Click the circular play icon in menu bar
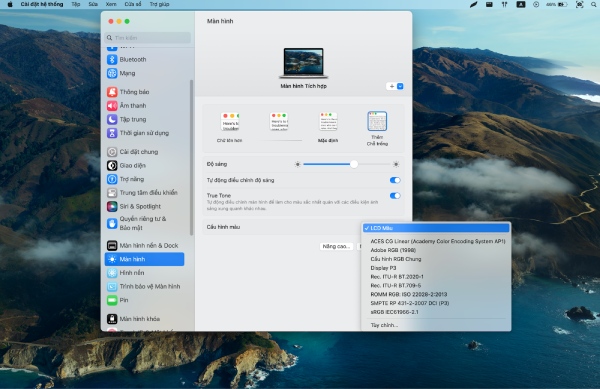 [536, 5]
